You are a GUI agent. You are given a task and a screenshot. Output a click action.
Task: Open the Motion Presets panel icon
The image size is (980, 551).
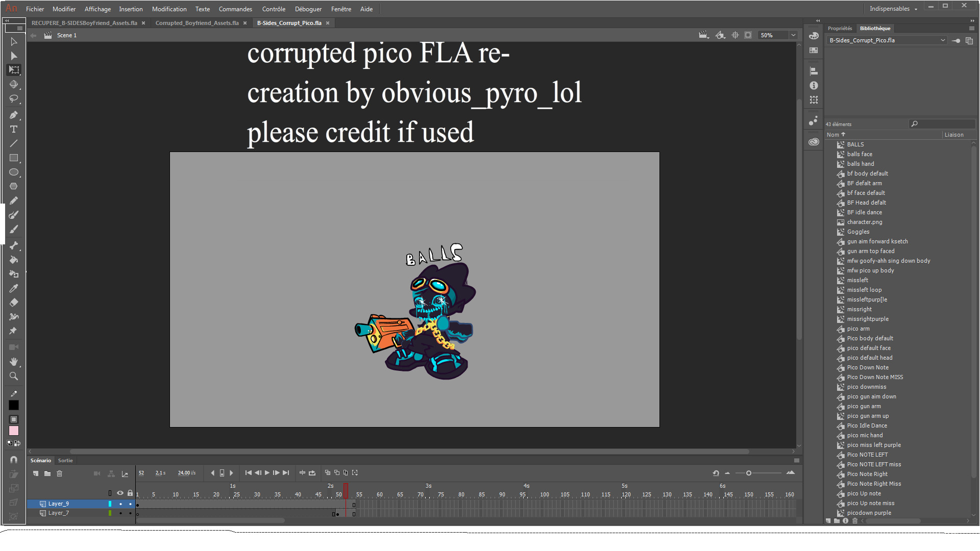(x=814, y=121)
